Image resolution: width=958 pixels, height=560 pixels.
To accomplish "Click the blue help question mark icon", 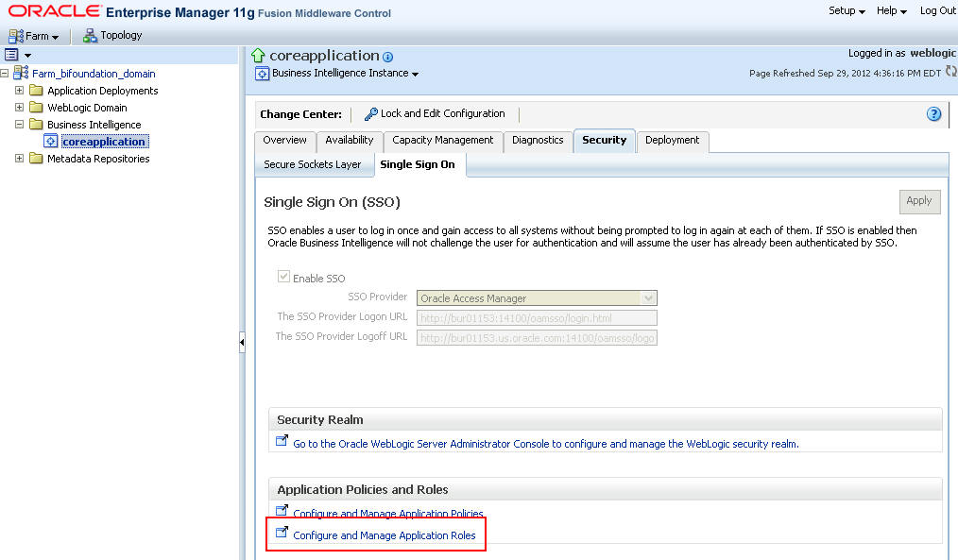I will coord(933,113).
